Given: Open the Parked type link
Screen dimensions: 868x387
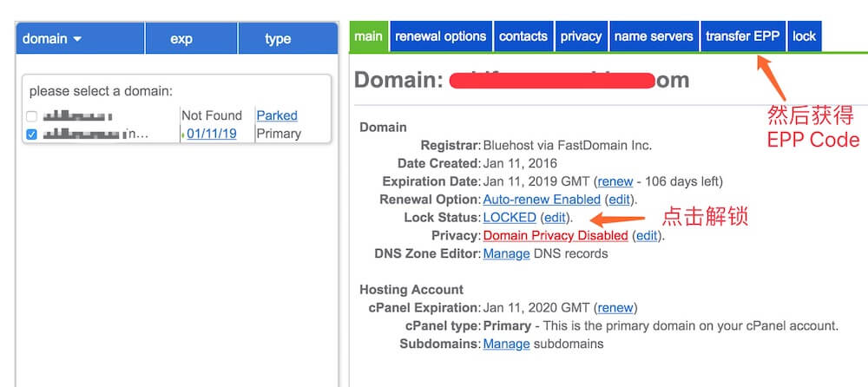Looking at the screenshot, I should point(276,115).
